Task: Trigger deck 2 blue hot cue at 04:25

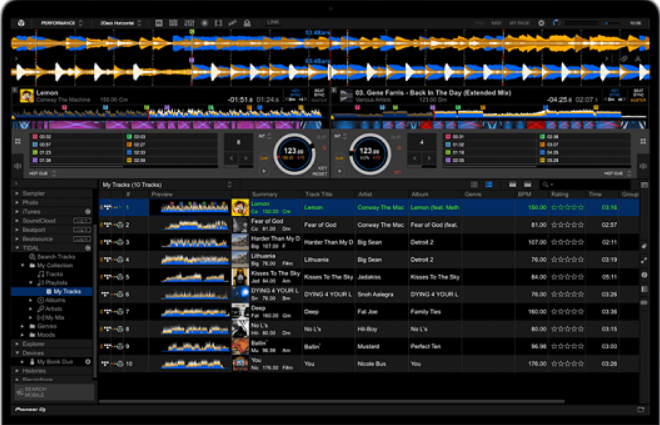Action: [584, 152]
